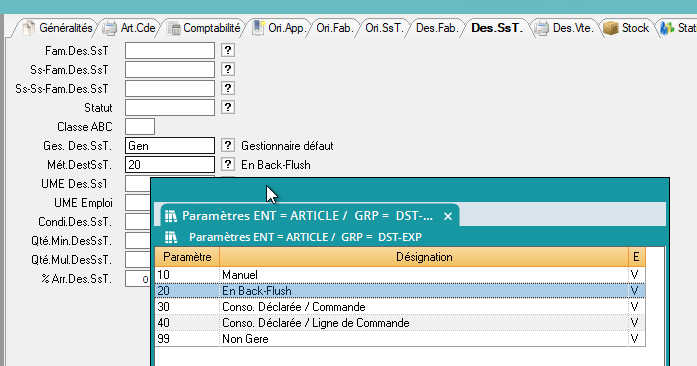Click parameter code cell 40
Screen dimensions: 697x366
pos(187,323)
